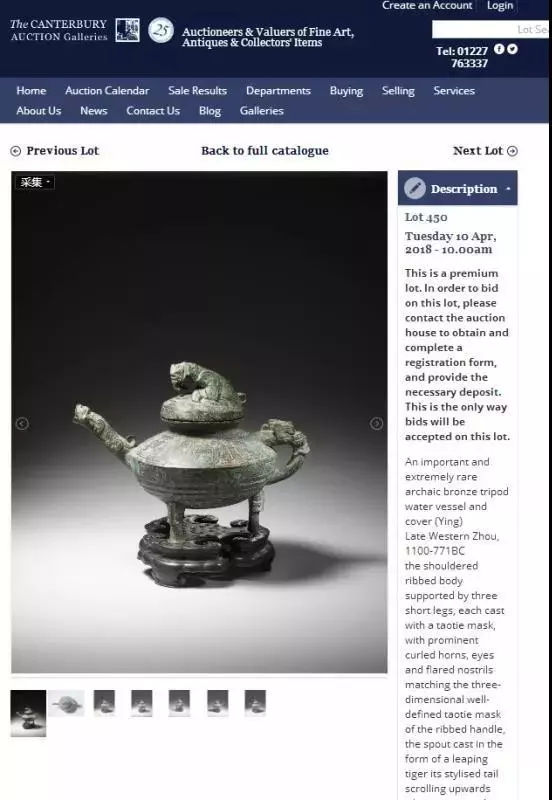Show next image with right arrow

376,423
